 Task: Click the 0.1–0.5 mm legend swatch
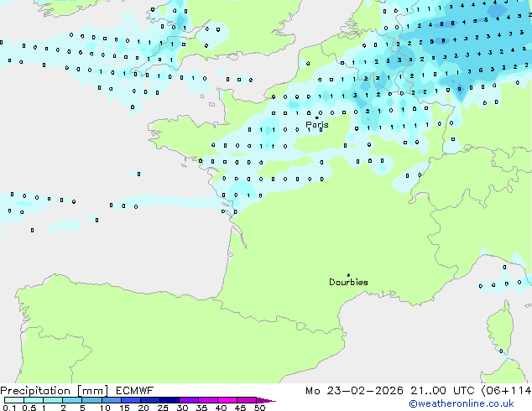pyautogui.click(x=14, y=400)
